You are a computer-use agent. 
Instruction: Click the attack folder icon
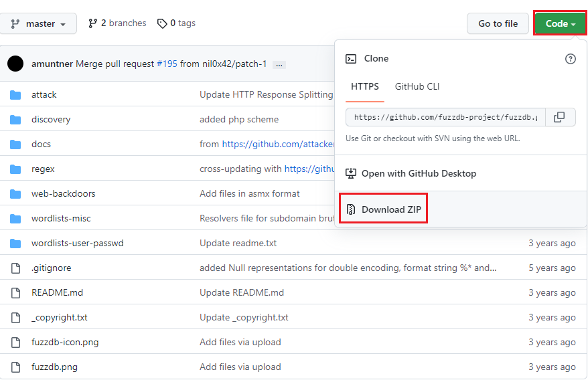point(15,95)
